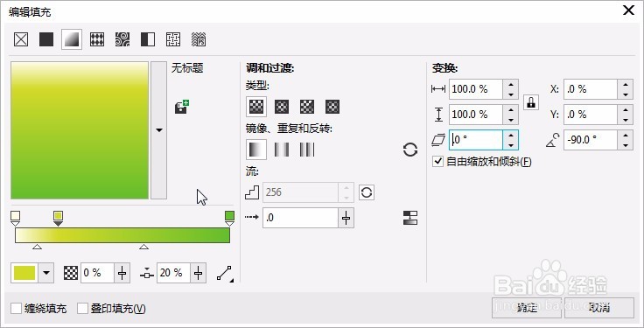
Task: Enable the 缠绕填充 checkbox
Action: pos(16,308)
